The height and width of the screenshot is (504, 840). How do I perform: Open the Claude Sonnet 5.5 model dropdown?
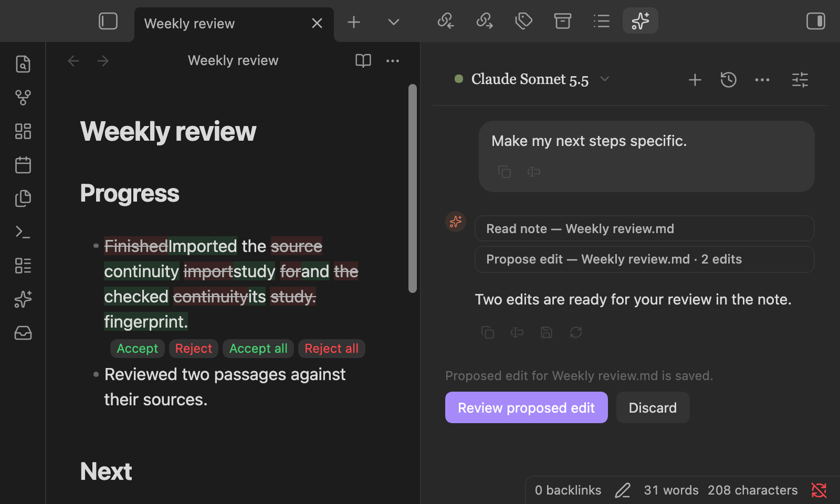(532, 79)
